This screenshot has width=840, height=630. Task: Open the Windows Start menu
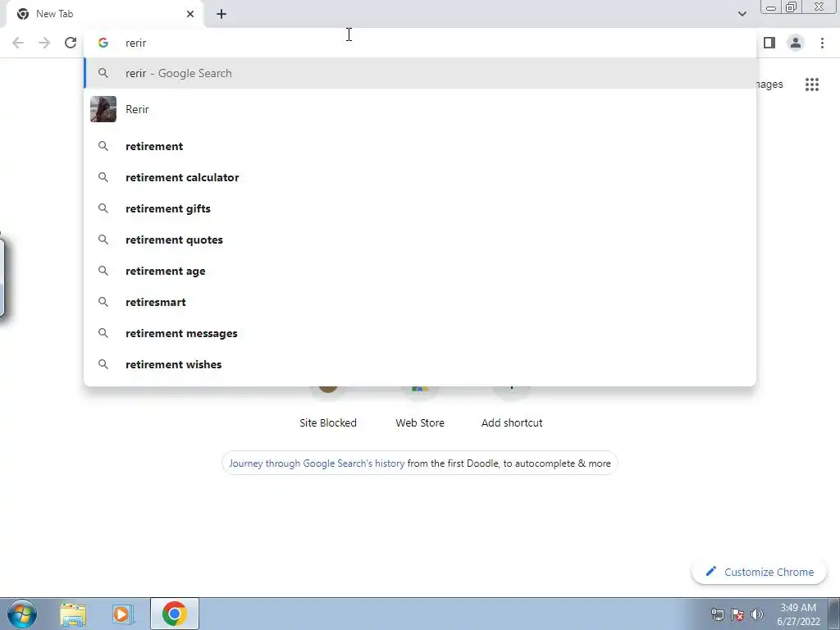tap(22, 614)
